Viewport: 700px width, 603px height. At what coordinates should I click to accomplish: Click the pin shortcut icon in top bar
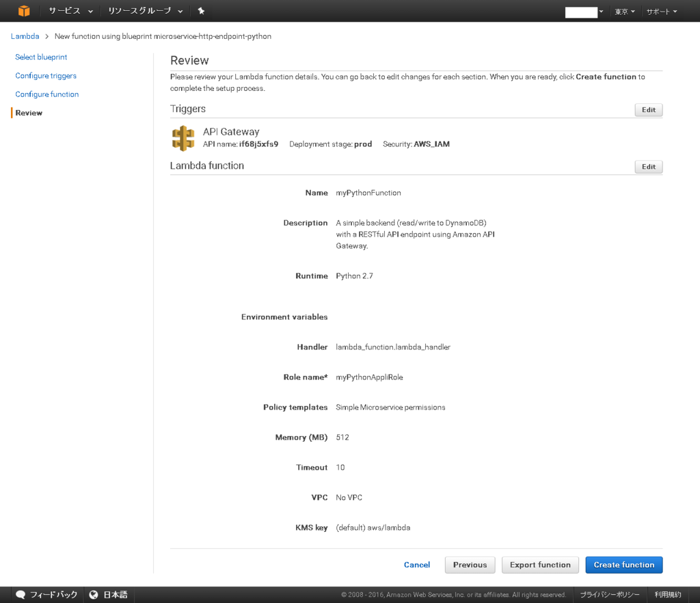click(x=202, y=11)
